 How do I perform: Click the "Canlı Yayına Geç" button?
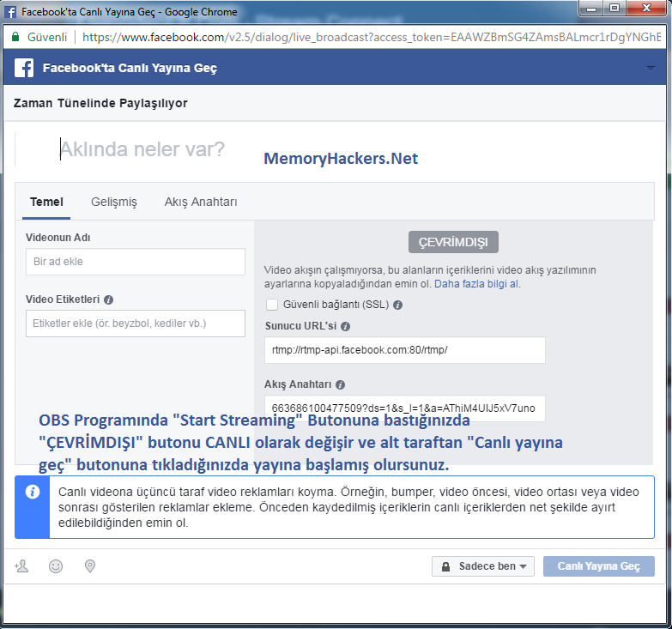pos(599,566)
